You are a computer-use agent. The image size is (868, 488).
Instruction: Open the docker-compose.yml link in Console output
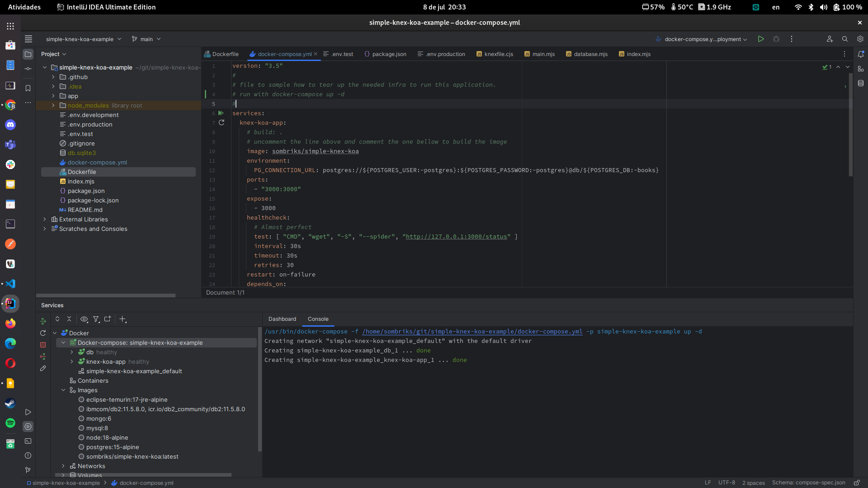tap(472, 331)
